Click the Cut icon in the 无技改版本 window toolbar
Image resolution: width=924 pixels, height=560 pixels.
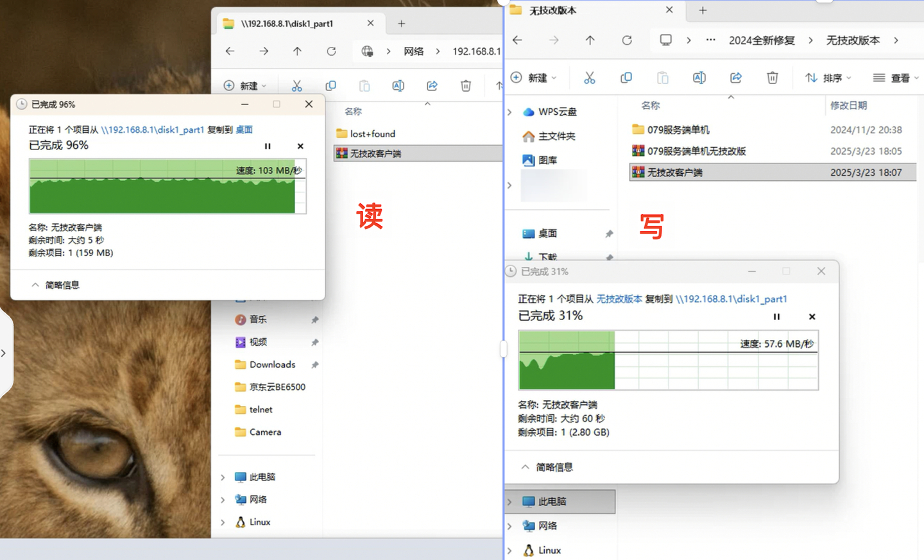tap(589, 78)
